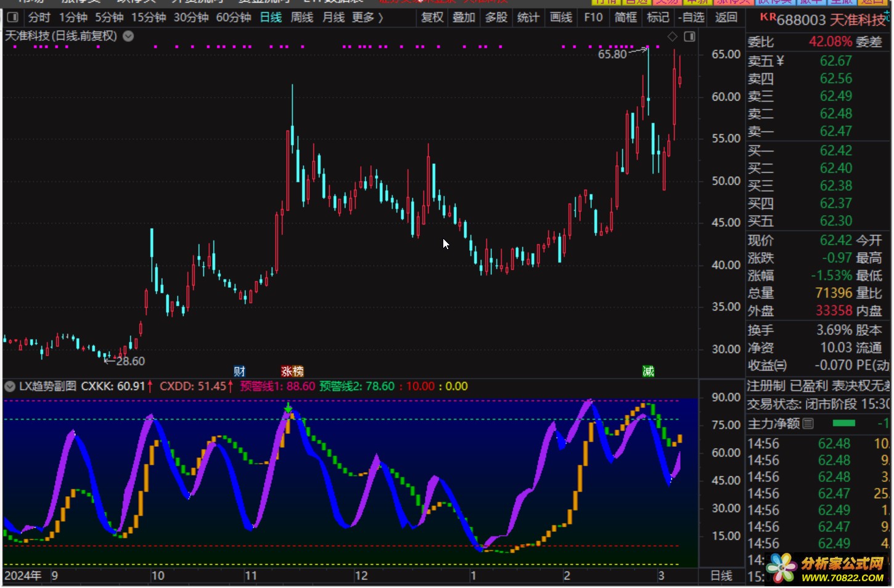Click the green 减 marker near March
894x588 pixels.
click(648, 371)
